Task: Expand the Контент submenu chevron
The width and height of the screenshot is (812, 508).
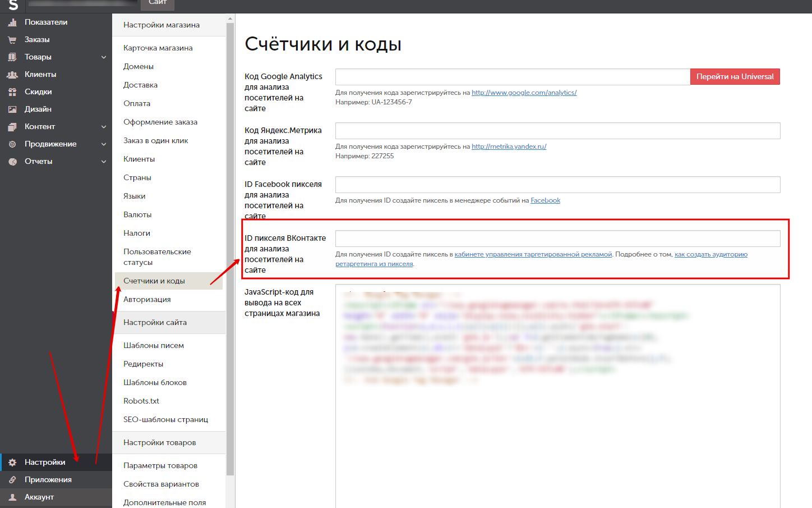Action: 104,127
